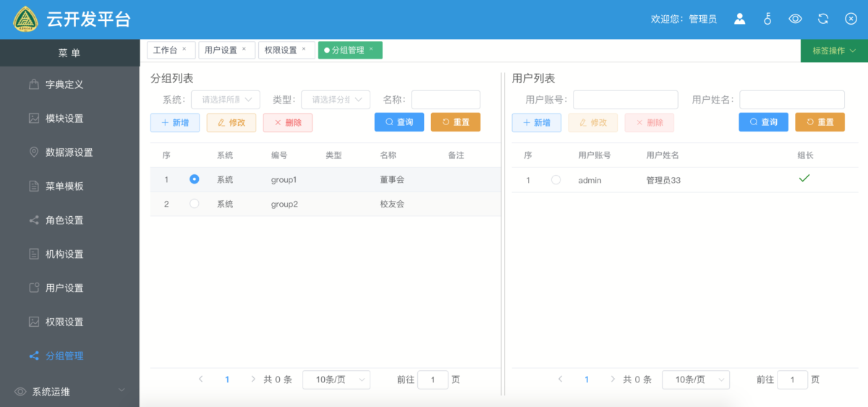
Task: Click 查询 button in user list panel
Action: click(763, 122)
